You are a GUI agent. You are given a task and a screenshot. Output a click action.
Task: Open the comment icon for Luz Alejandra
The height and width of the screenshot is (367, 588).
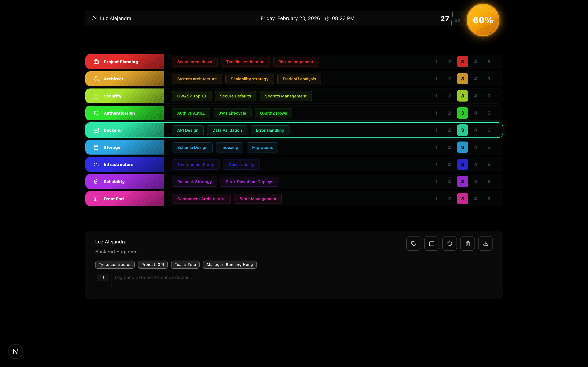pyautogui.click(x=432, y=243)
